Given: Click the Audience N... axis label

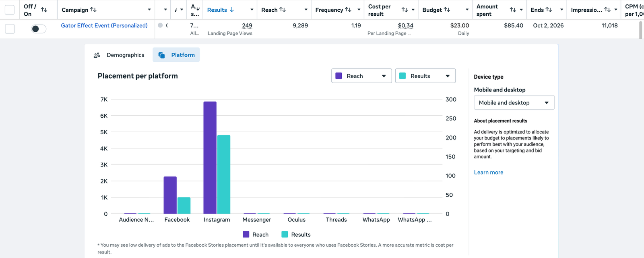Looking at the screenshot, I should [136, 220].
